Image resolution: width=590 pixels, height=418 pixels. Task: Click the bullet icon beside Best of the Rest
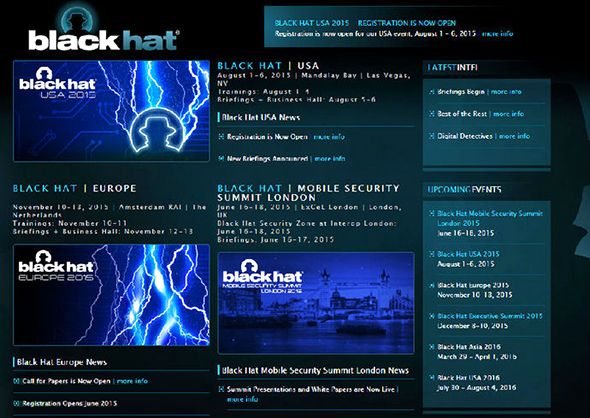pos(432,114)
